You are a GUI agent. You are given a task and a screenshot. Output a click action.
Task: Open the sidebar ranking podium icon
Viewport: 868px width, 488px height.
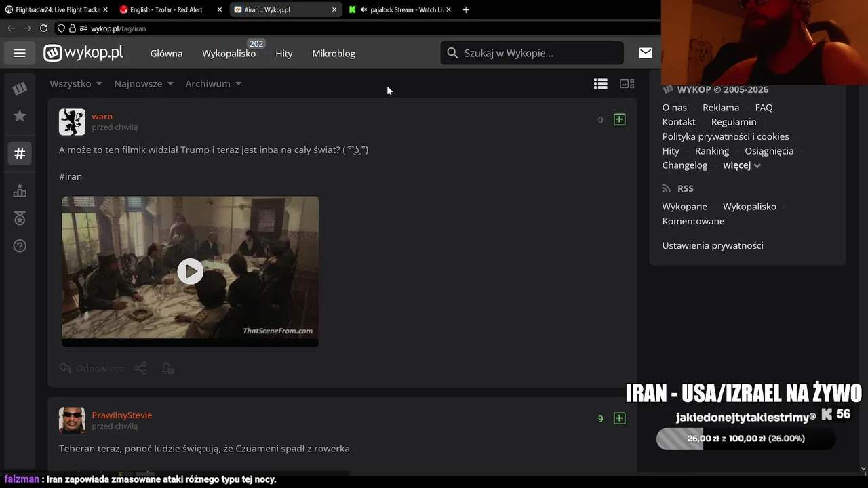coord(20,190)
